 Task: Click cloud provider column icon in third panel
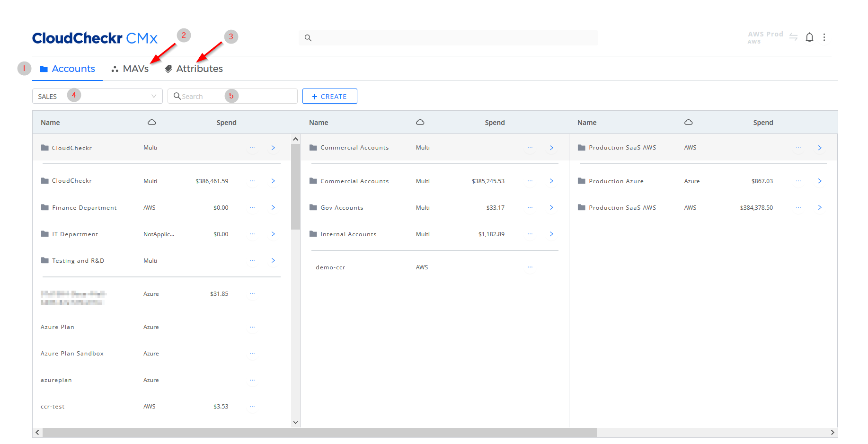tap(689, 122)
